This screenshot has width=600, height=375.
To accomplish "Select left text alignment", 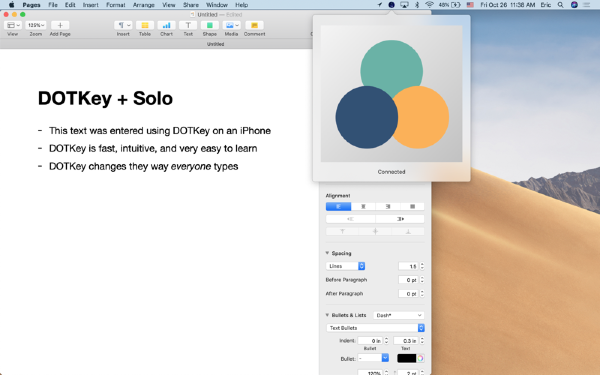I will tap(338, 207).
